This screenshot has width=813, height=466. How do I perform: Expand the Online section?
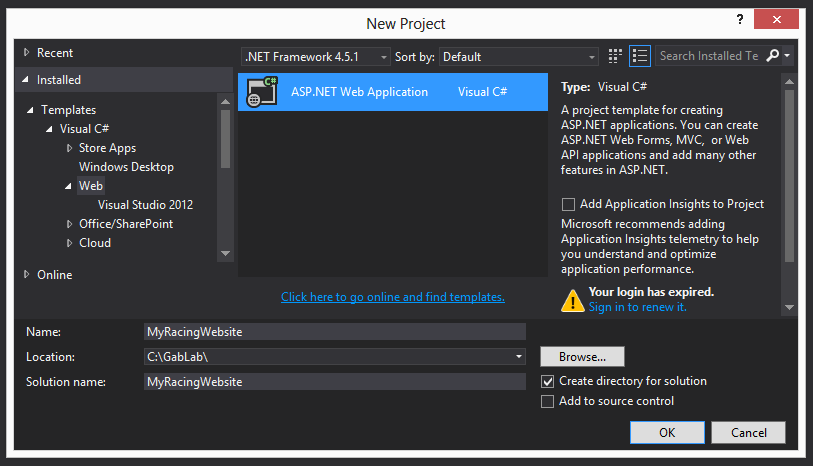pos(26,274)
